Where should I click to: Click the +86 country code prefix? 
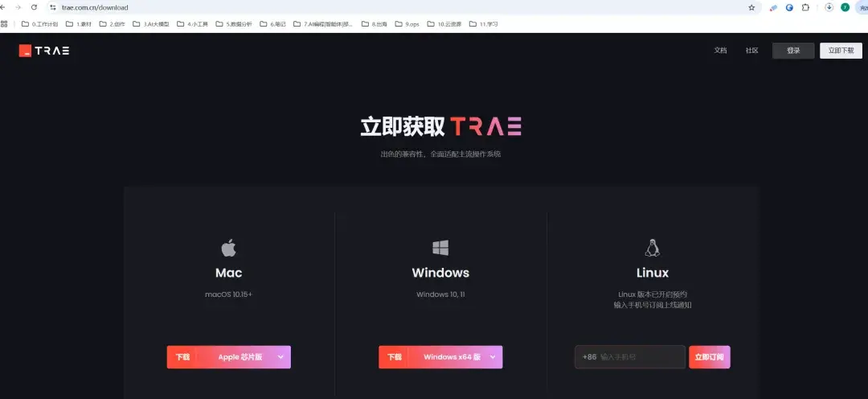[x=590, y=357]
